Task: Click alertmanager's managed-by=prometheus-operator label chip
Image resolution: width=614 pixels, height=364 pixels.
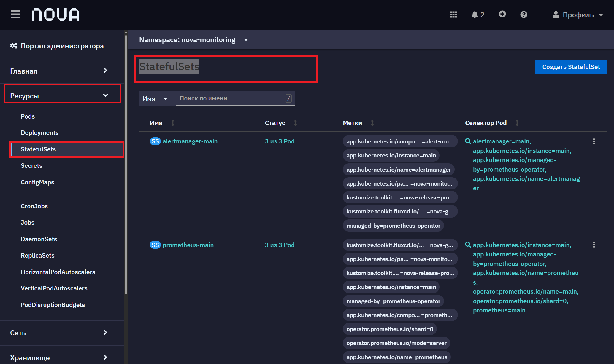Action: [393, 226]
